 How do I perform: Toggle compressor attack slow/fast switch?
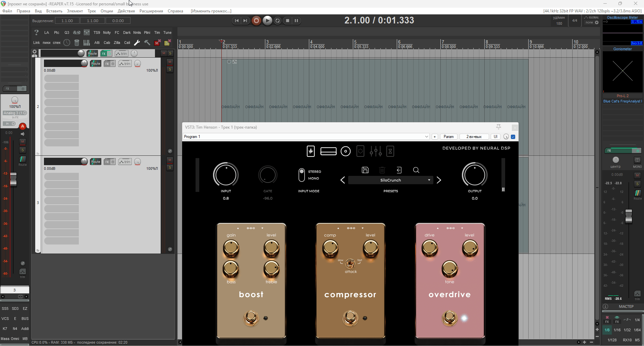tap(351, 264)
